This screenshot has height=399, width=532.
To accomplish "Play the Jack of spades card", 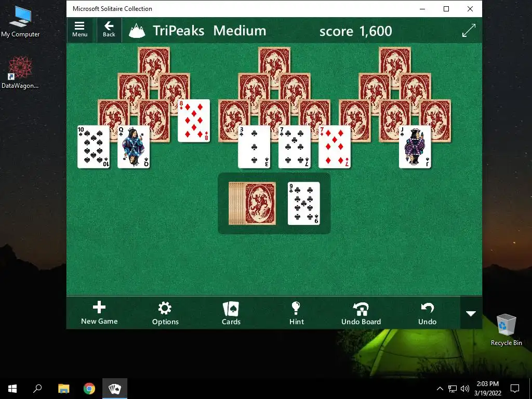I will [415, 147].
